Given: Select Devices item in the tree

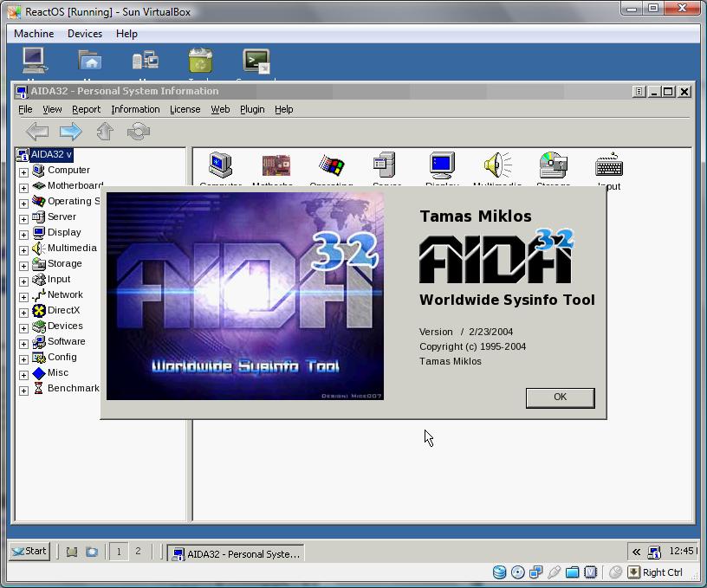Looking at the screenshot, I should click(65, 326).
